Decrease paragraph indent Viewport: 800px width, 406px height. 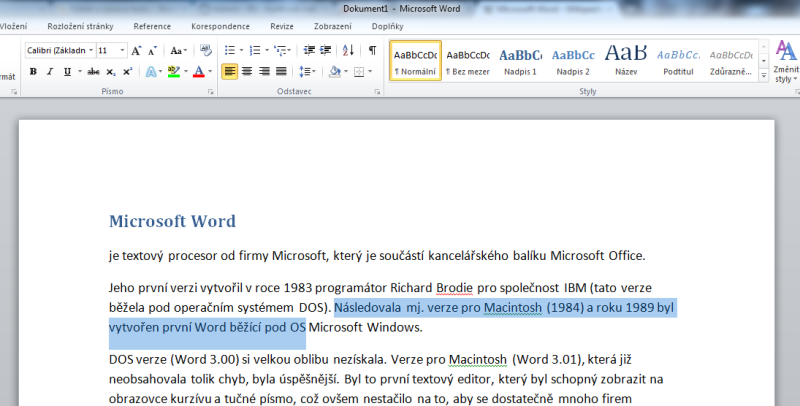[309, 50]
